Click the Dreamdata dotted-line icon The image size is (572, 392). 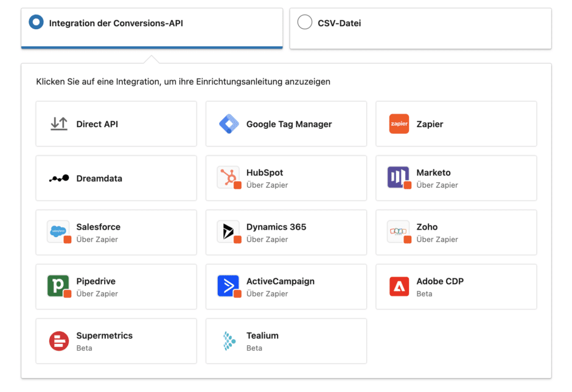point(59,178)
